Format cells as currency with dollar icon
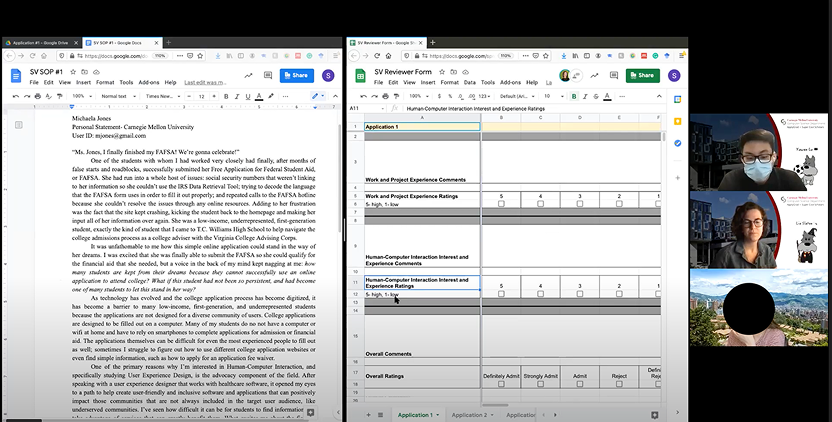 tap(439, 96)
